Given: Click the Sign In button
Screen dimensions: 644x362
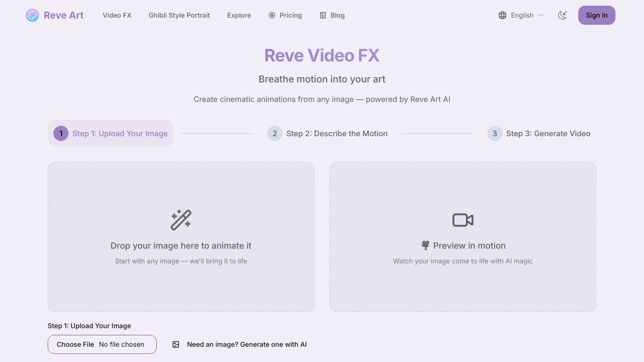Looking at the screenshot, I should coord(597,15).
